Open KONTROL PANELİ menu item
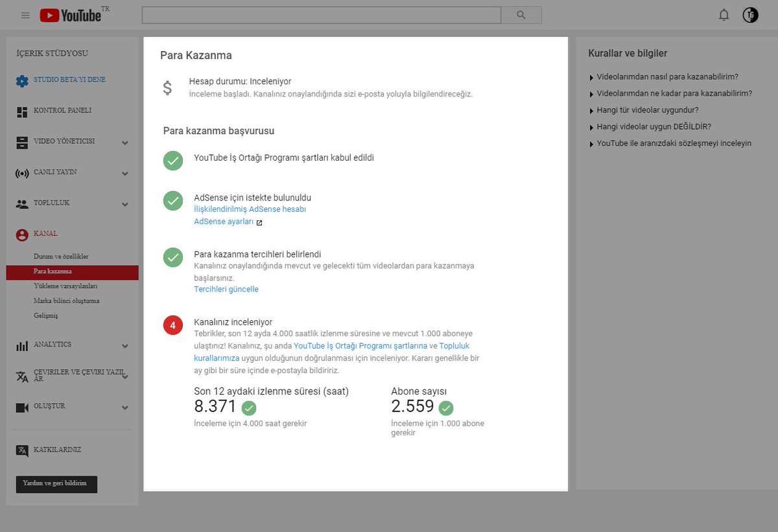 click(x=62, y=111)
